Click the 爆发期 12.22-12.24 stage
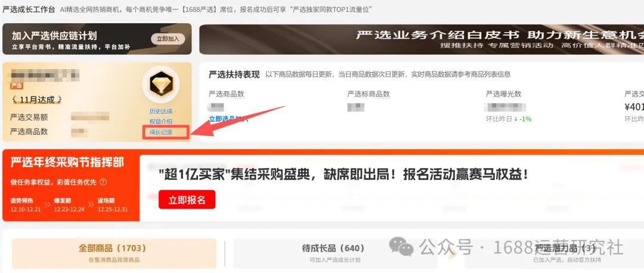Viewport: 644px width, 273px height. pos(69,205)
